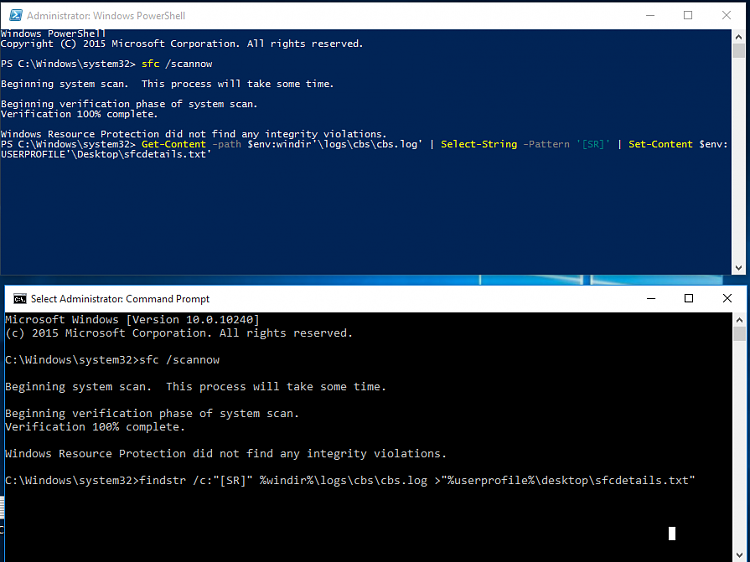Click PowerShell vertical scrollbar thumb
The width and height of the screenshot is (750, 562).
pos(739,51)
